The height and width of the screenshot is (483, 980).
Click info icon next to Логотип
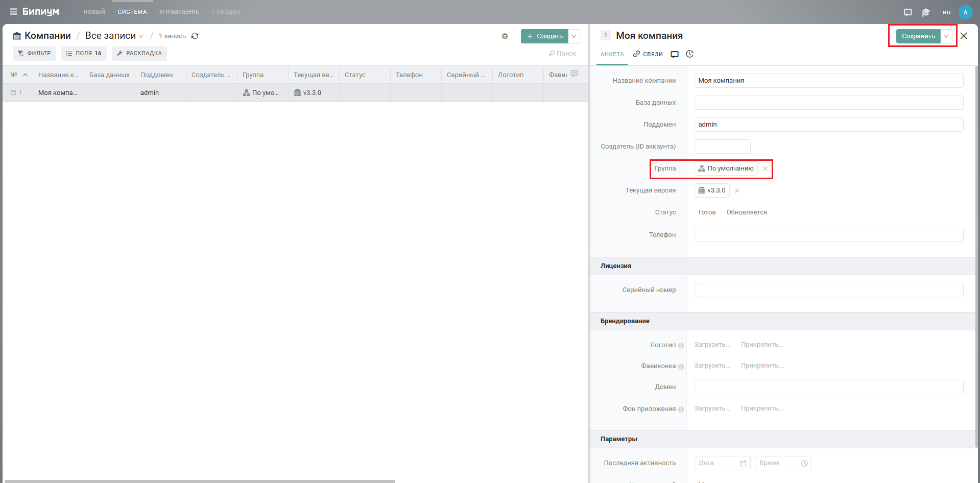[x=681, y=346]
